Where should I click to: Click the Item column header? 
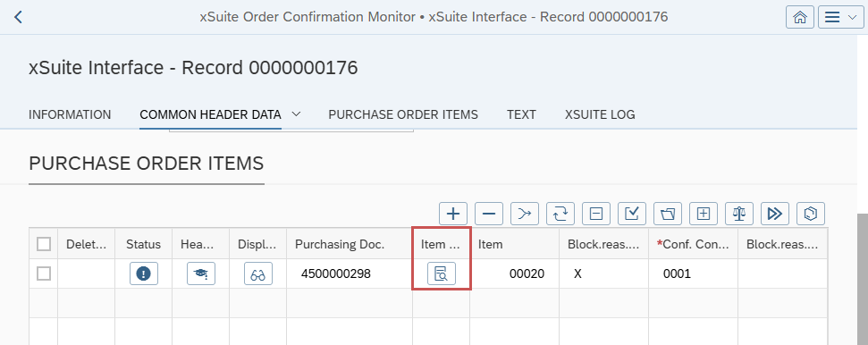click(514, 244)
